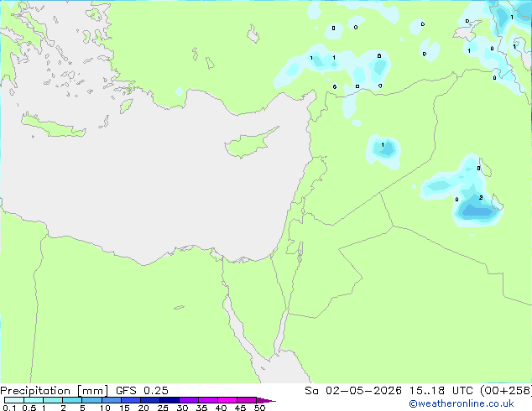
Task: Click the 0.5–1 mm legend color swatch
Action: point(34,400)
